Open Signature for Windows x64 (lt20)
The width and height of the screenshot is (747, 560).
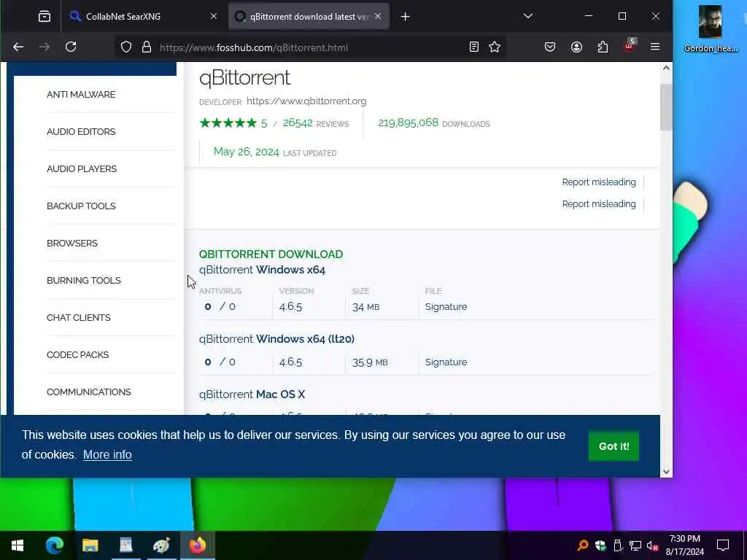click(x=446, y=362)
